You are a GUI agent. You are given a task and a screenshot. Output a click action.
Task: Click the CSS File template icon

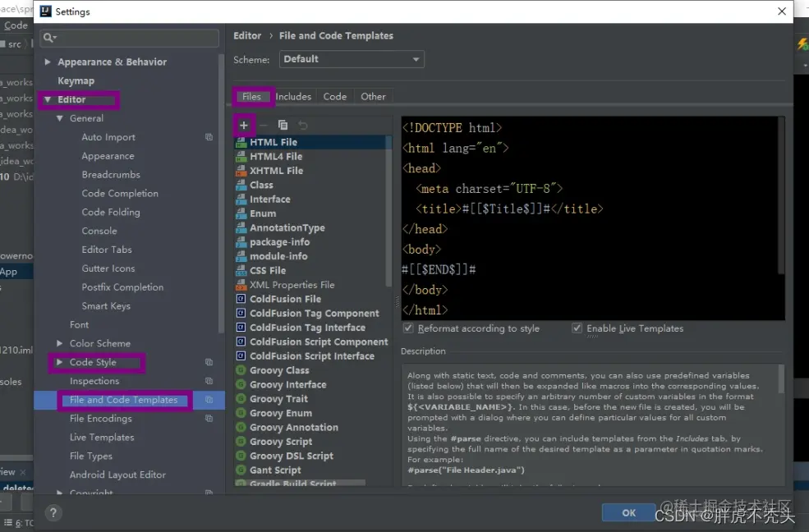[241, 271]
